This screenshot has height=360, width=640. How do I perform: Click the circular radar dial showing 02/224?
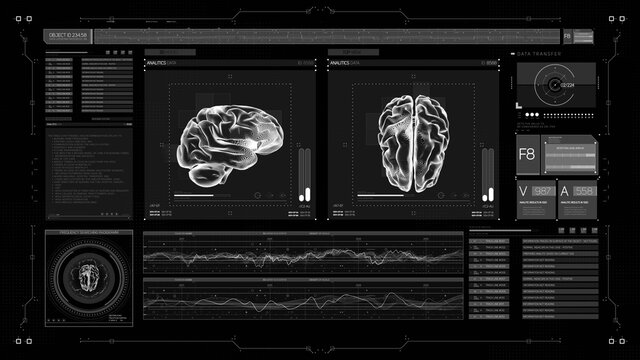(554, 85)
